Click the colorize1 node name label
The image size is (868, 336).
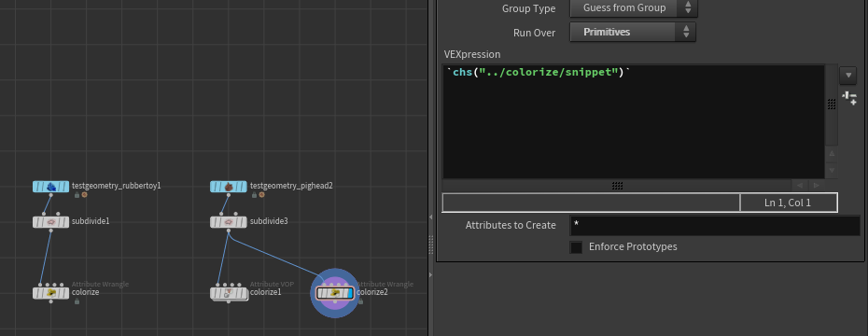point(266,292)
